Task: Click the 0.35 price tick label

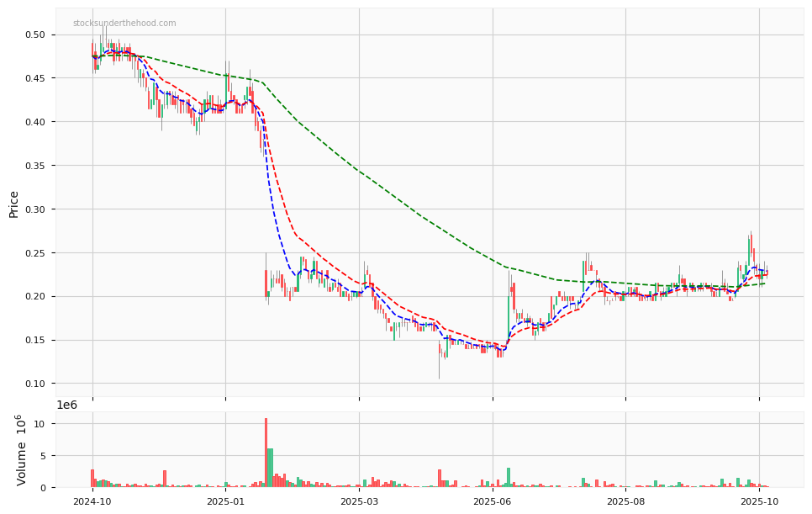Action: (35, 166)
